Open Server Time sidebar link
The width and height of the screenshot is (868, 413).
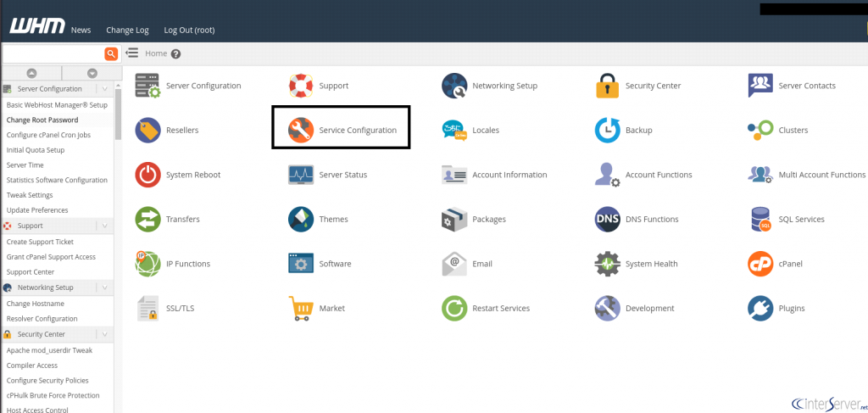[25, 165]
